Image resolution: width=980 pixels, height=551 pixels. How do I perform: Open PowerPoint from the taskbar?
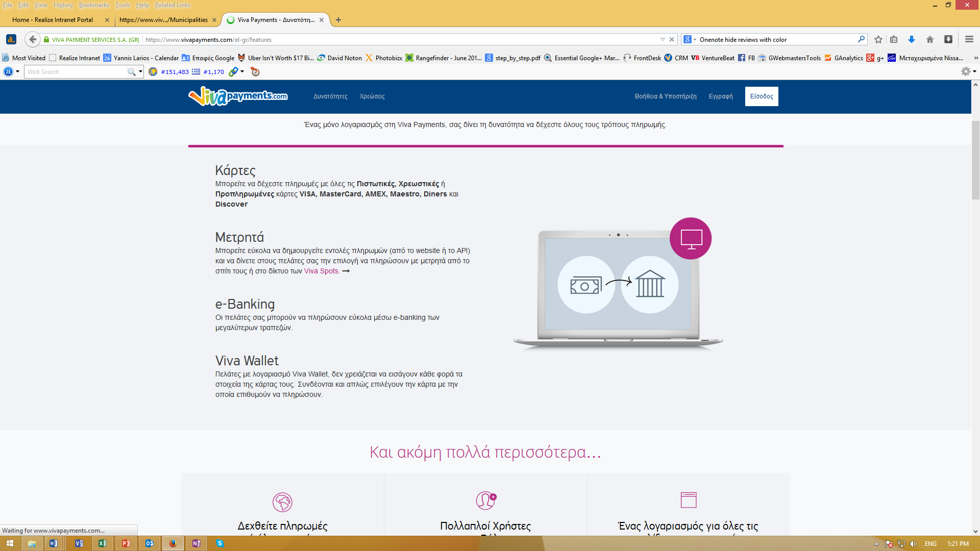click(x=126, y=543)
